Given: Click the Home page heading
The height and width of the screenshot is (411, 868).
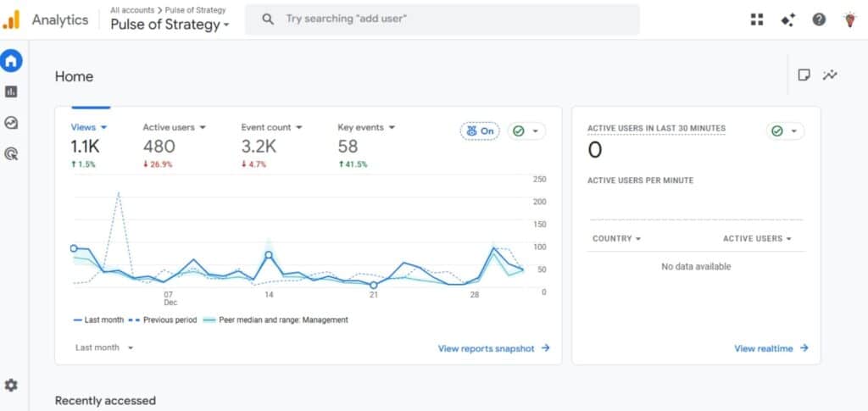Looking at the screenshot, I should point(75,76).
